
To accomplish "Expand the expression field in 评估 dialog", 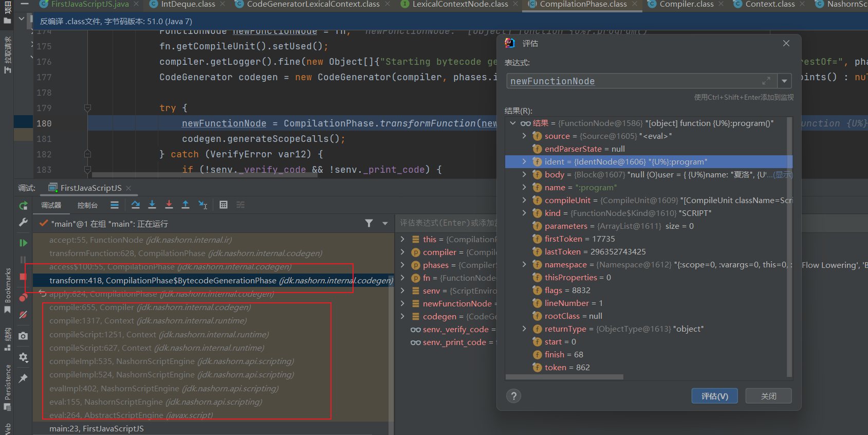I will coord(766,81).
